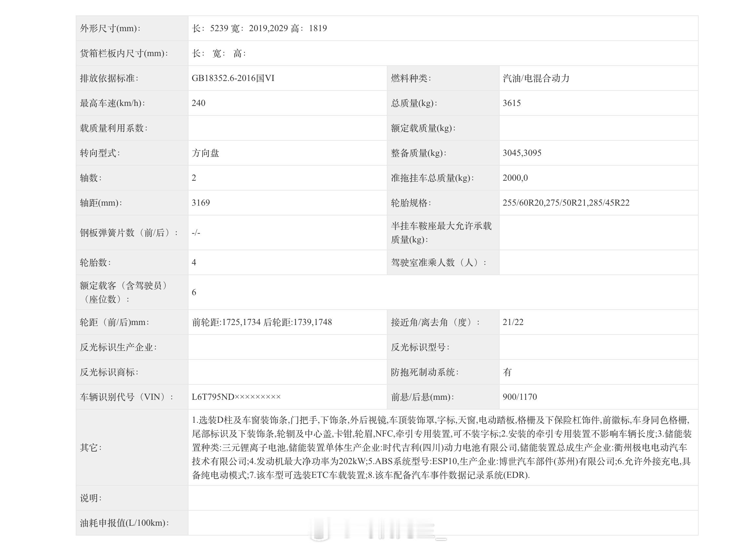Select the approach angle value 21/22

click(x=513, y=322)
